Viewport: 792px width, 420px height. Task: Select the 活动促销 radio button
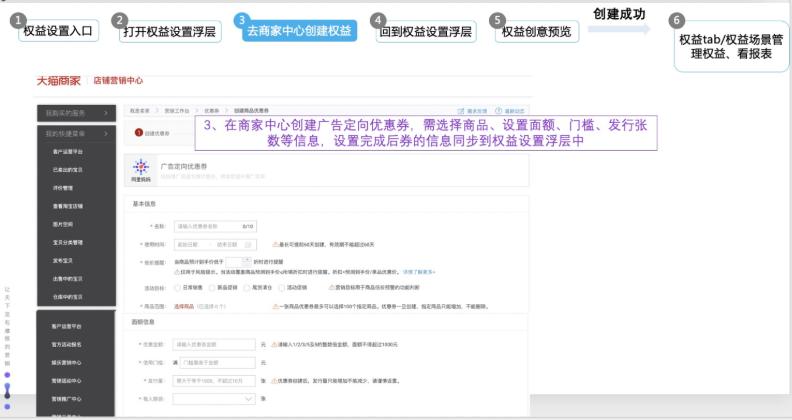click(282, 288)
